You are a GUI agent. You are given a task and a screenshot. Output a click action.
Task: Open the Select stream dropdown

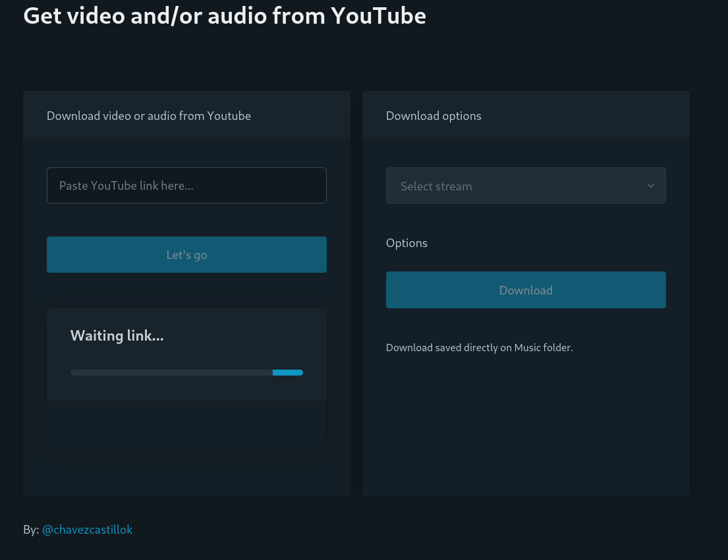coord(526,186)
